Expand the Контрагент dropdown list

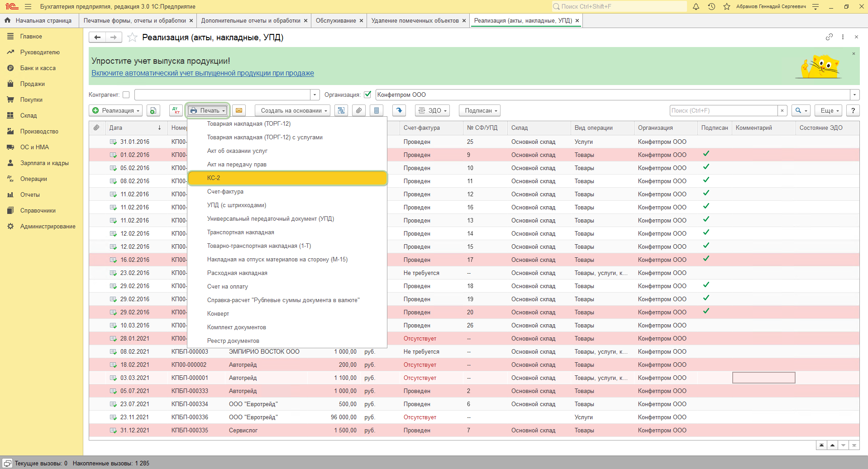(x=315, y=95)
